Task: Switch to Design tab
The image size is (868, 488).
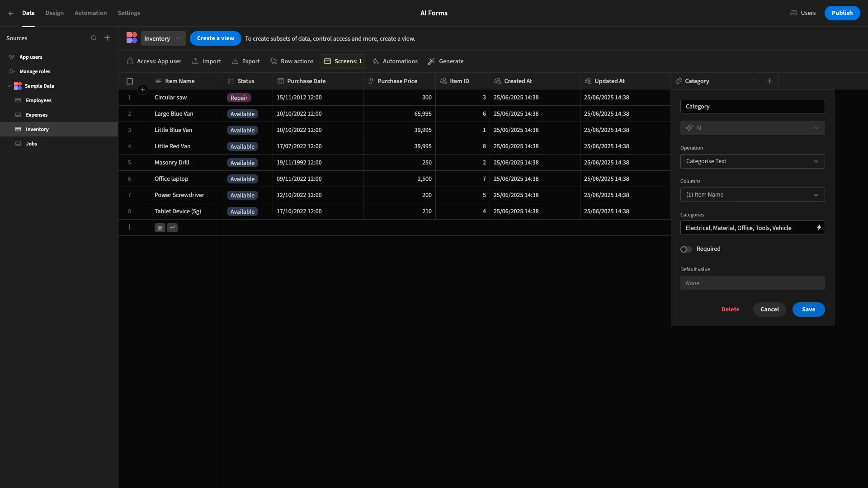Action: point(54,13)
